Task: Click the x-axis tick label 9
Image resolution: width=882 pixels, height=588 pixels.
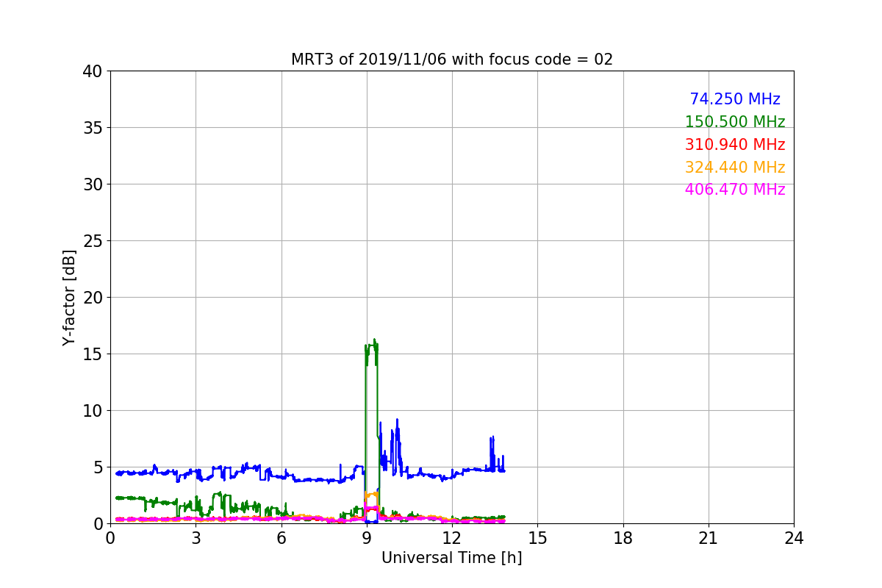Action: tap(366, 538)
